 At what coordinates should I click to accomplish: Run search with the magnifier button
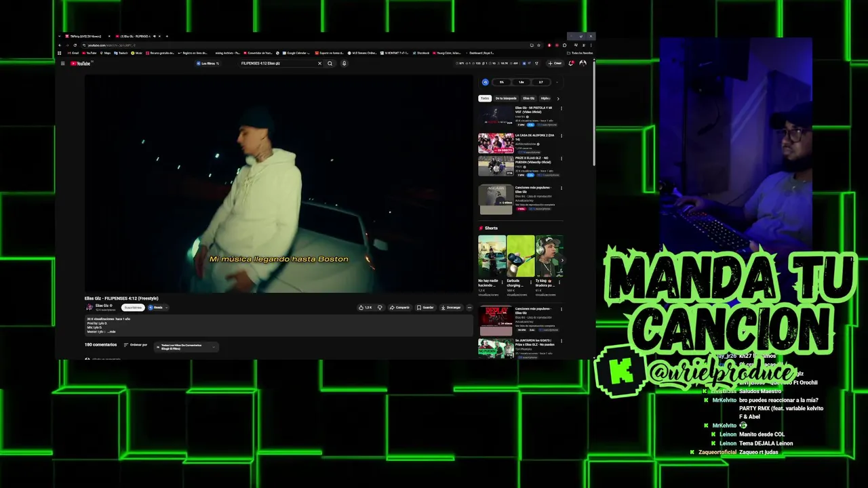[330, 64]
